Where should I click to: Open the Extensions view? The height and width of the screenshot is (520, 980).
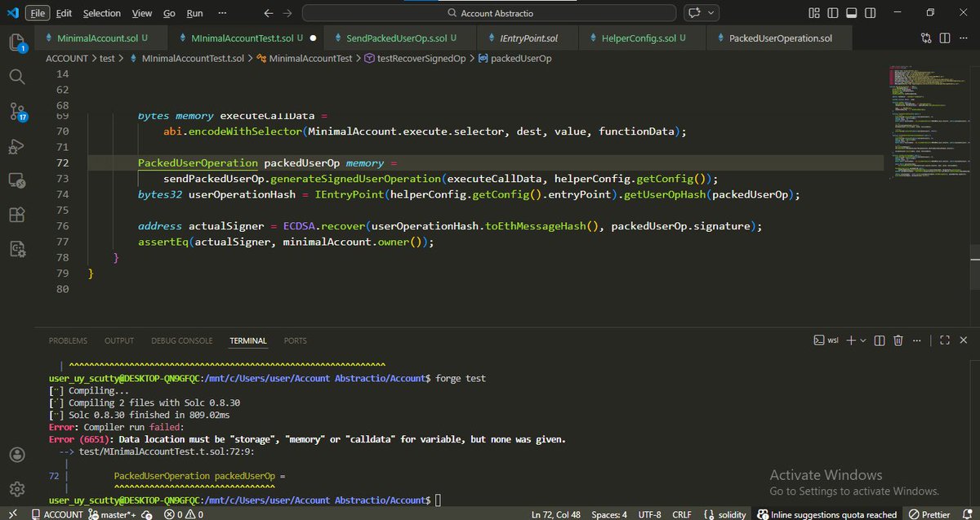click(x=16, y=215)
